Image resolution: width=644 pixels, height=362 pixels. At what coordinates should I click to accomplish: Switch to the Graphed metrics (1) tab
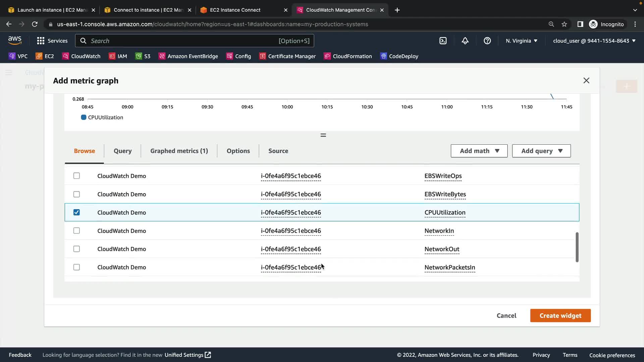179,151
